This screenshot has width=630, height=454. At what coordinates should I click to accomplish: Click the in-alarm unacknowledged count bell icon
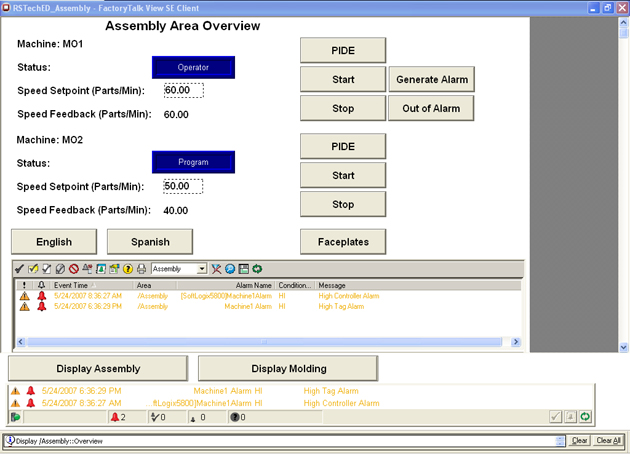[x=115, y=417]
